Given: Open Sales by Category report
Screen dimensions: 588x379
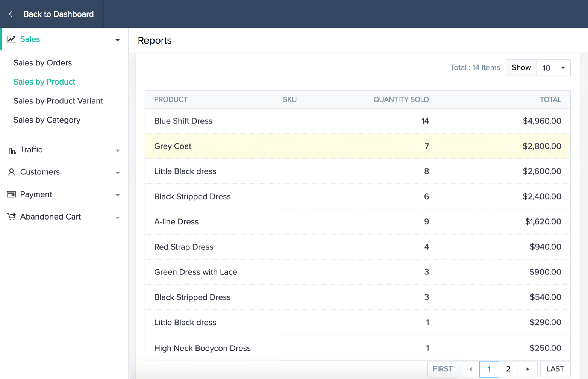Looking at the screenshot, I should pos(47,120).
